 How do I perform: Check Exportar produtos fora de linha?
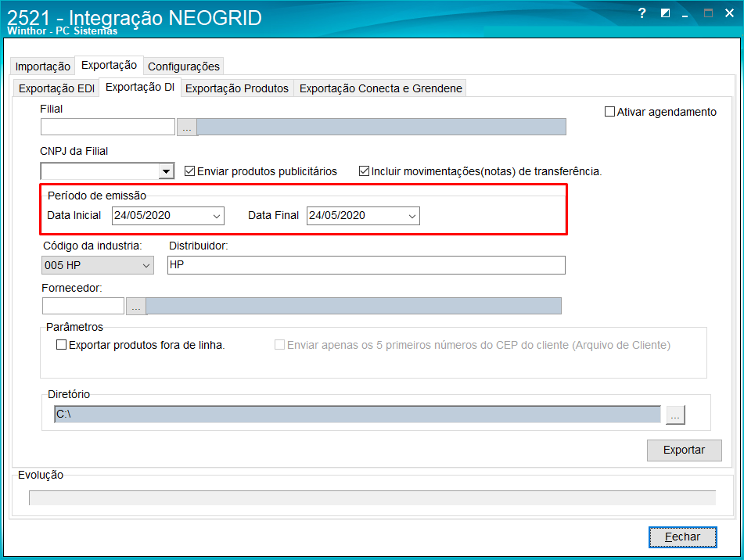click(61, 345)
